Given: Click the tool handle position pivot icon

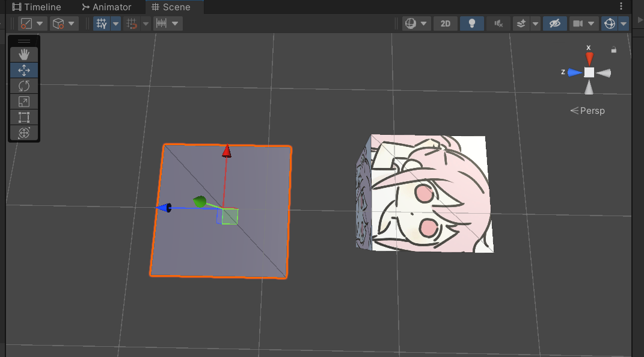Looking at the screenshot, I should tap(26, 23).
